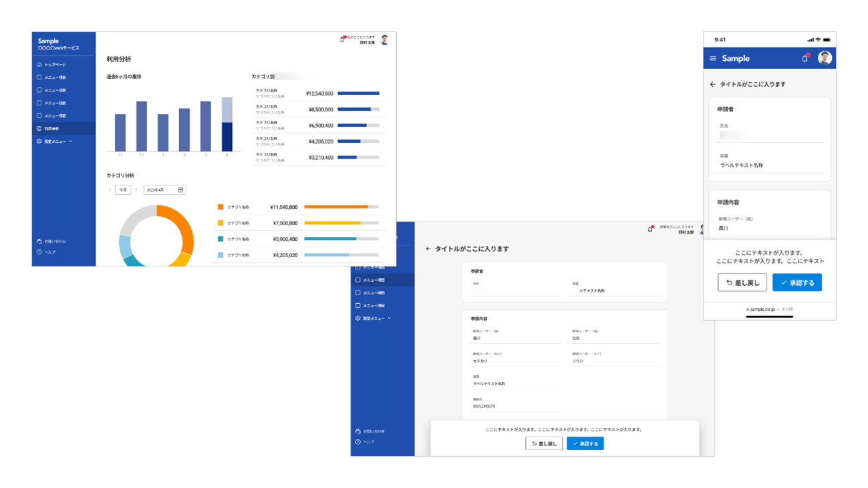
Task: Open the profile avatar in mobile header
Action: pyautogui.click(x=825, y=58)
